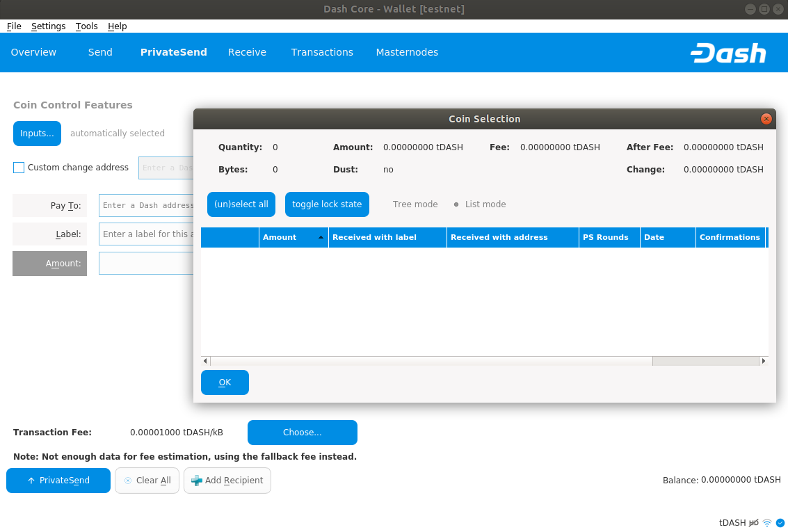This screenshot has width=788, height=532.
Task: Go to the Overview tab
Action: coord(33,52)
